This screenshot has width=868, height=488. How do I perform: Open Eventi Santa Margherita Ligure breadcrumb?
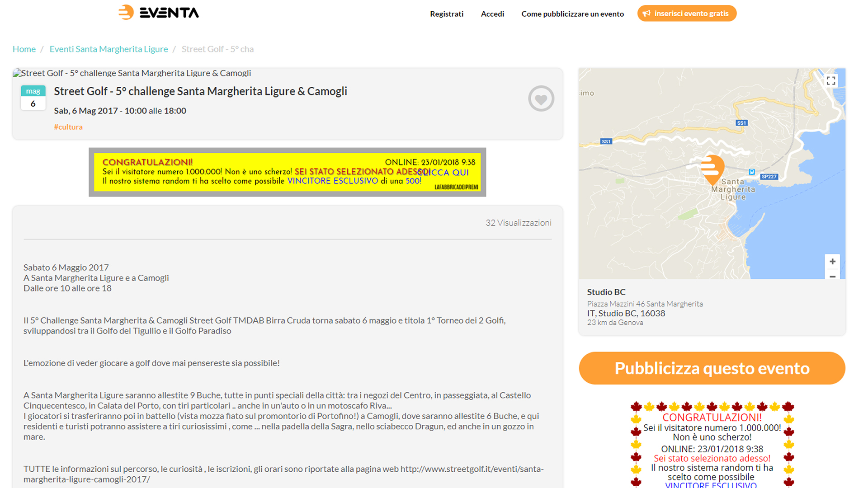[108, 49]
